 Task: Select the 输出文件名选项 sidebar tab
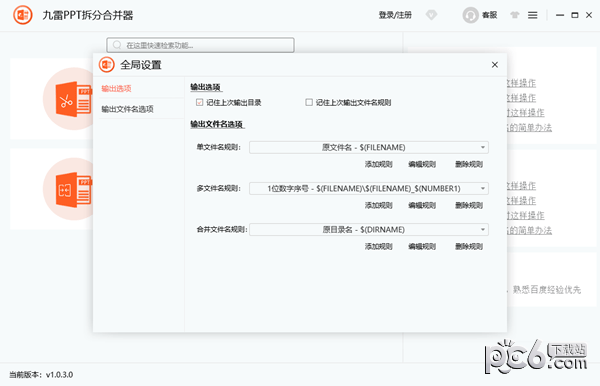127,109
